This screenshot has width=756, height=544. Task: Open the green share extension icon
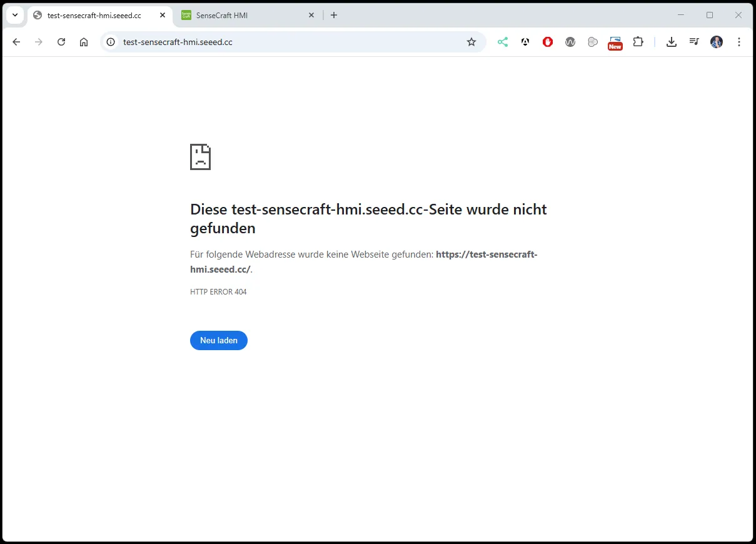pyautogui.click(x=503, y=42)
